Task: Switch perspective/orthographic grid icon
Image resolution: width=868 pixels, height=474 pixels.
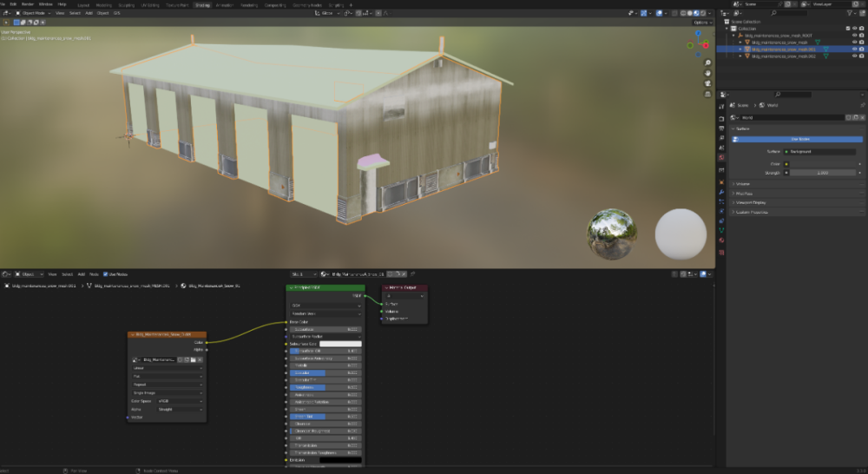Action: [707, 95]
